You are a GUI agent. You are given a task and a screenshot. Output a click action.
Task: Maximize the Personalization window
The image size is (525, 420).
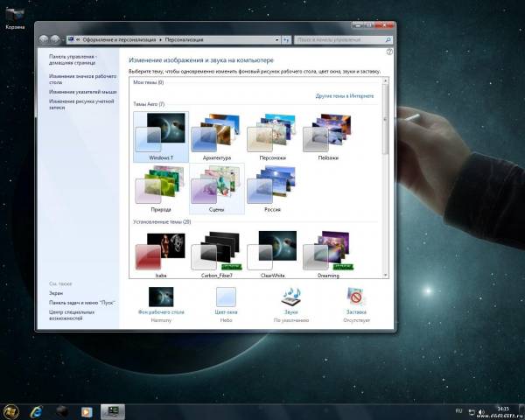(369, 25)
